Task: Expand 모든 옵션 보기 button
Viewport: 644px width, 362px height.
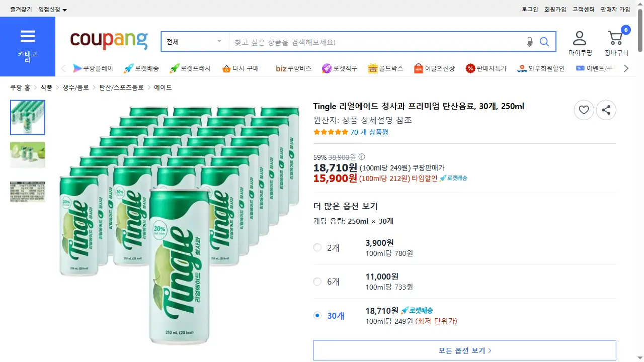Action: (x=464, y=350)
